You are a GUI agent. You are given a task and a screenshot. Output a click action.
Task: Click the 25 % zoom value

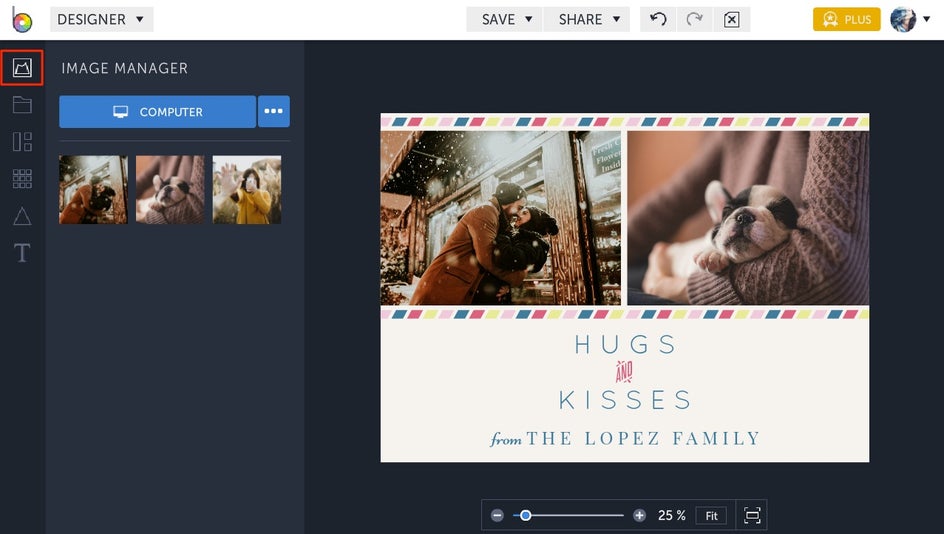click(x=671, y=515)
